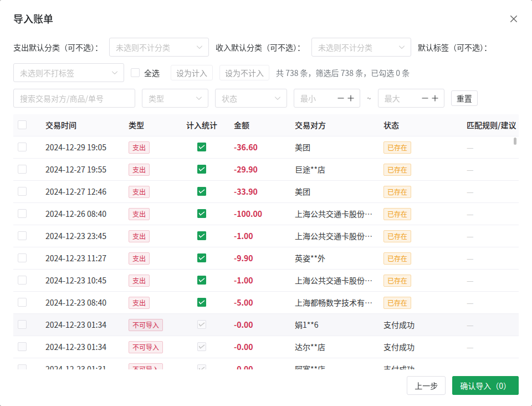Select the row dated 2024-12-27 12:46
This screenshot has width=532, height=406.
pos(22,191)
